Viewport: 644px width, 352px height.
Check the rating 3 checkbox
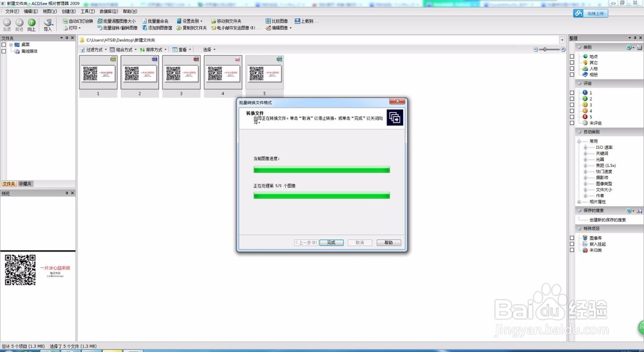[572, 105]
